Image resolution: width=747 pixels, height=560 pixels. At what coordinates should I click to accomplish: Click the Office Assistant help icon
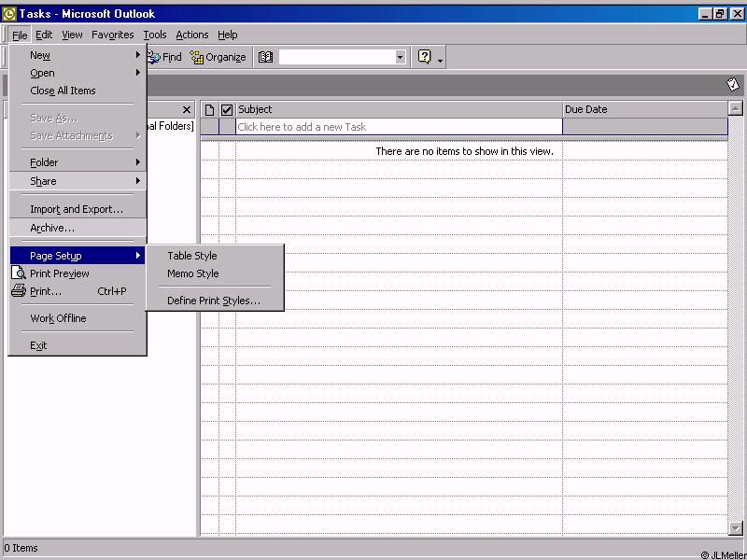point(425,57)
